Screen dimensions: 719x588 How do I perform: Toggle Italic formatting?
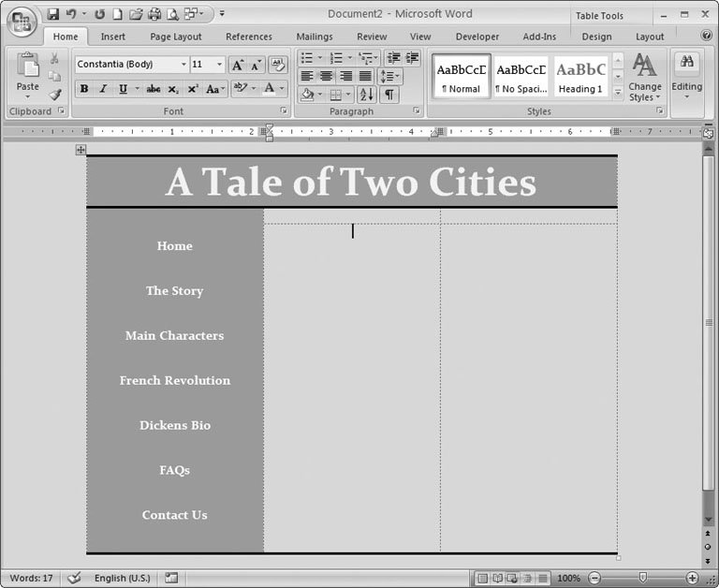coord(103,89)
